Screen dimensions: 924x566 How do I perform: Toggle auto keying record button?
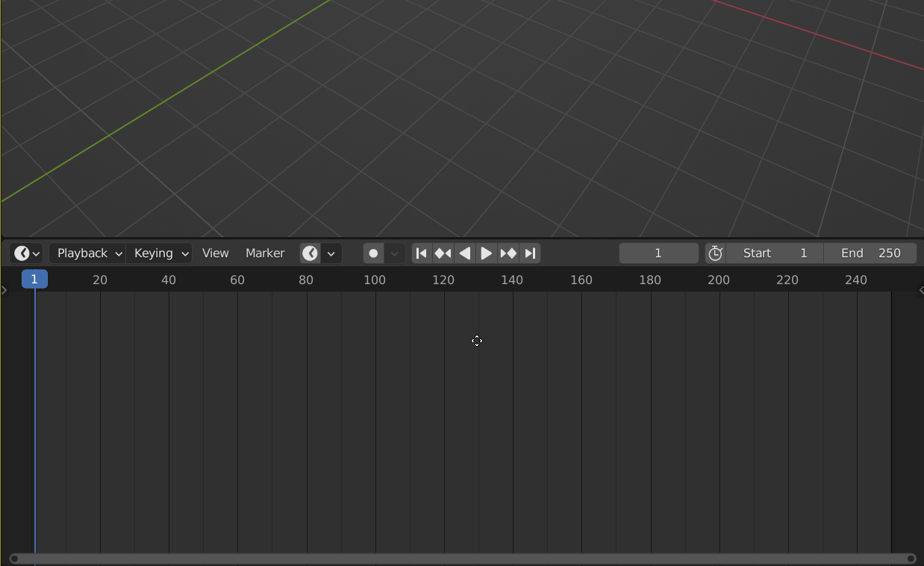(373, 254)
